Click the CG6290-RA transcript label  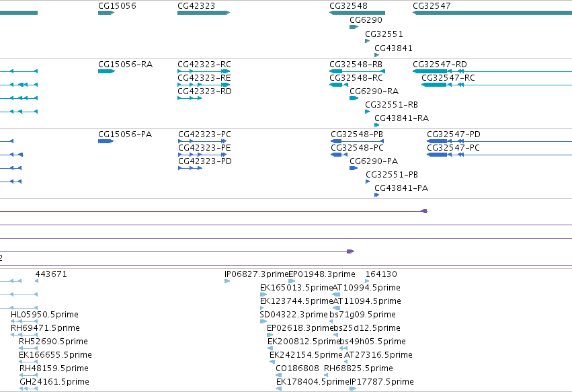point(374,91)
